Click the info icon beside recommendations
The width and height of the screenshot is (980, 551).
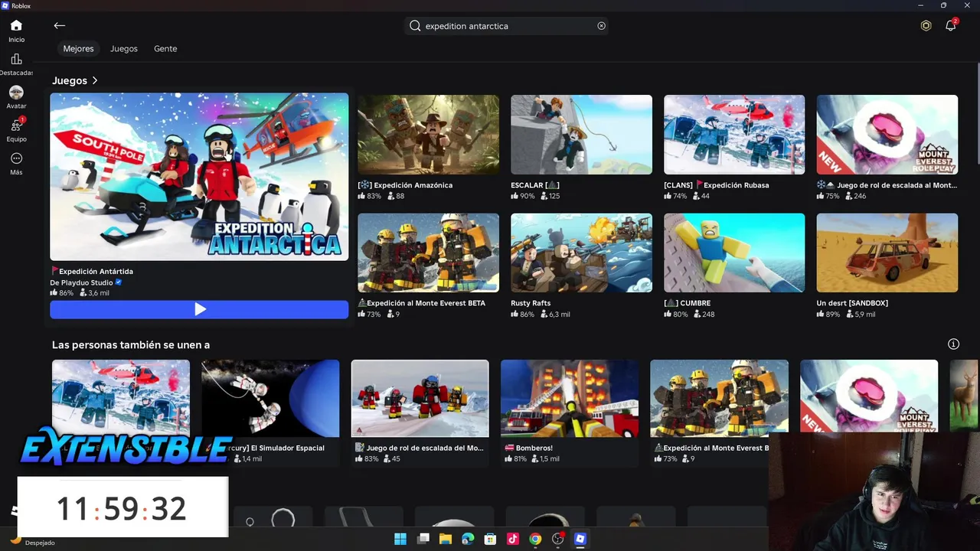point(953,344)
